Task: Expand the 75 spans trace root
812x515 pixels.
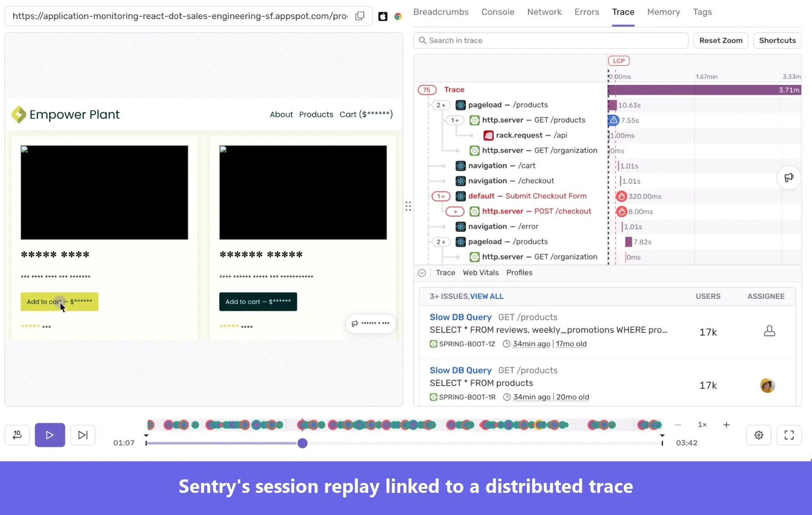Action: pyautogui.click(x=427, y=90)
